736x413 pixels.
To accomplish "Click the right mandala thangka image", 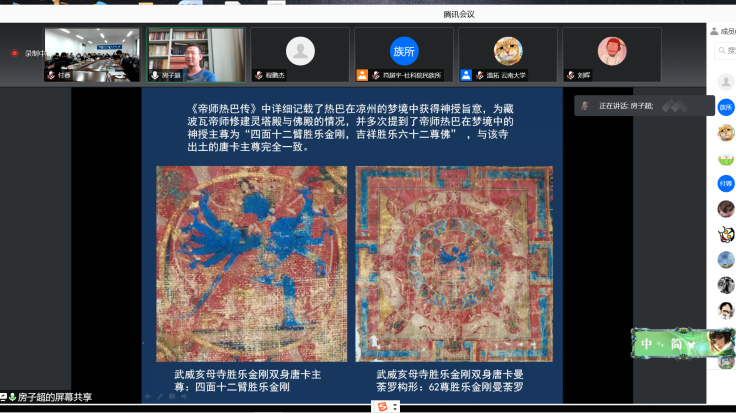I will (454, 262).
